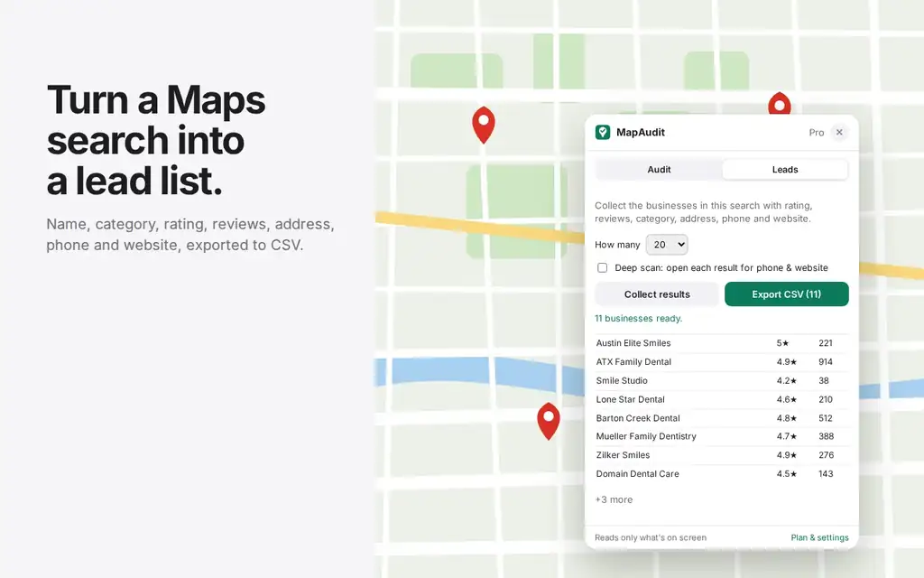924x578 pixels.
Task: Click the red map pin behind MapAudit panel
Action: (x=780, y=104)
